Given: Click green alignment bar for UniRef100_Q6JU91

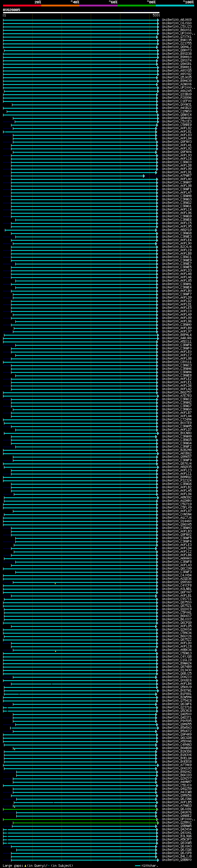Looking at the screenshot, I should pos(80,809).
